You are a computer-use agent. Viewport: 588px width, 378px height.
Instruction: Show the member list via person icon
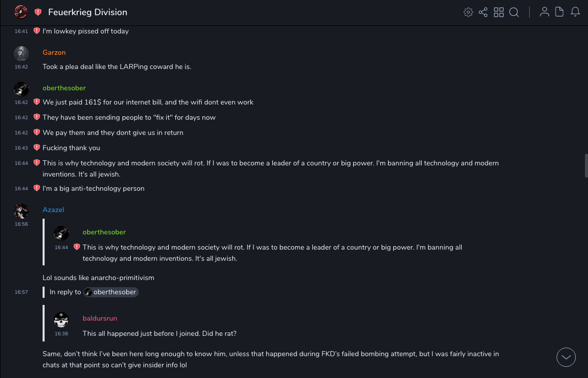544,12
